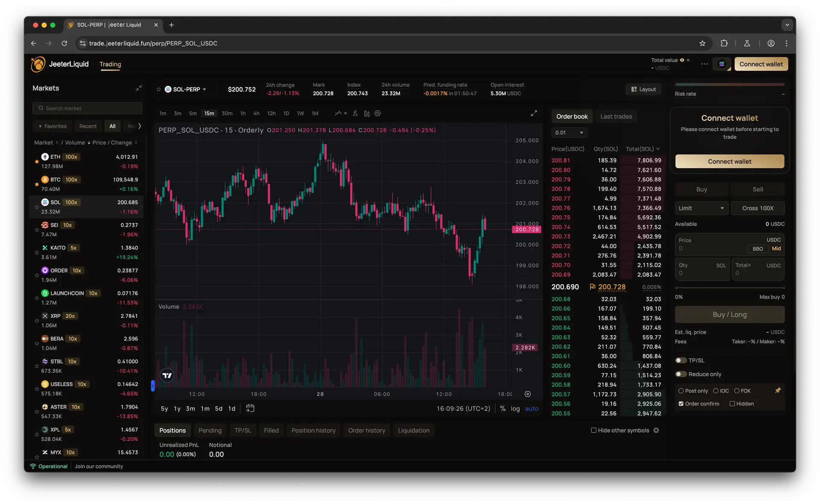This screenshot has height=504, width=820.
Task: Click the TradingView logo on chart
Action: 167,375
